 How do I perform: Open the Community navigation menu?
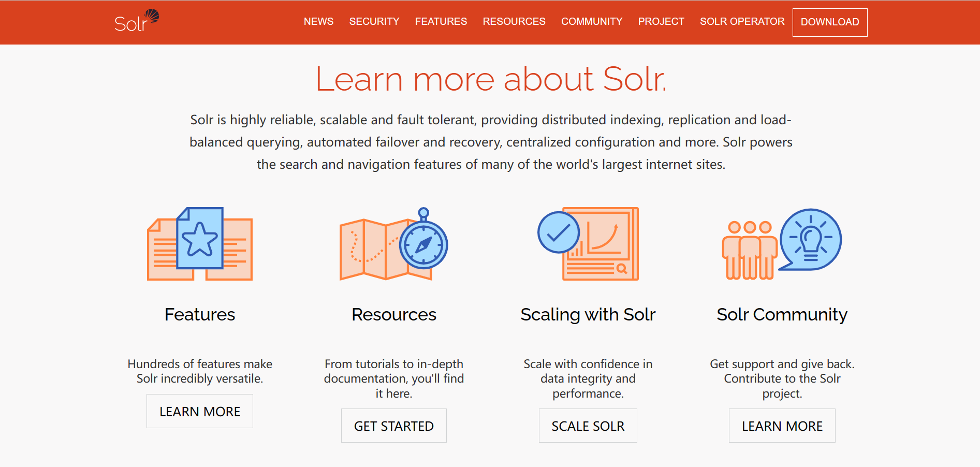tap(591, 22)
